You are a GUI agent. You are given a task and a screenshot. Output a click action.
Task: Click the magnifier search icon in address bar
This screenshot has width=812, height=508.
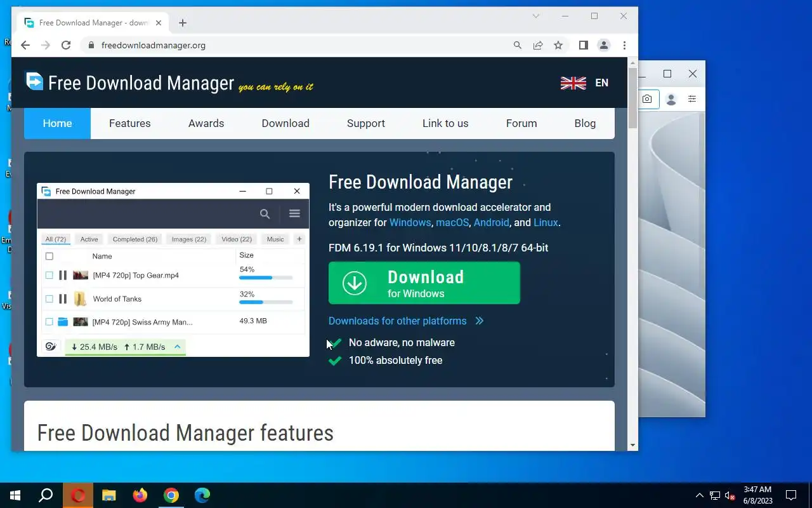(518, 45)
